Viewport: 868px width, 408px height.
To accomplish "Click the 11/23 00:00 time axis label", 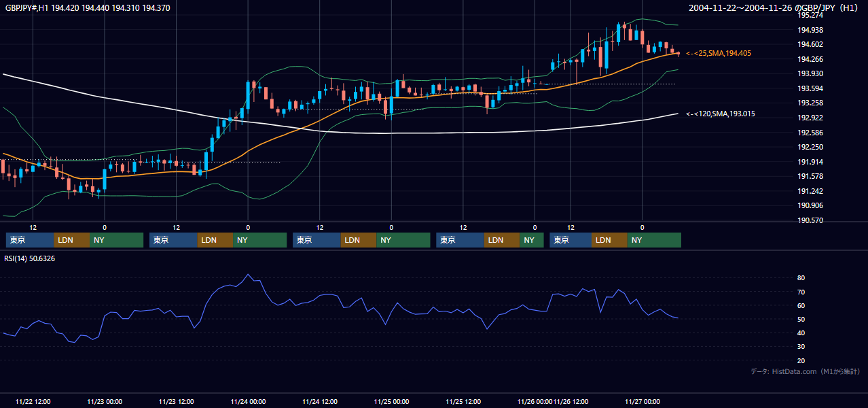I will pyautogui.click(x=105, y=401).
